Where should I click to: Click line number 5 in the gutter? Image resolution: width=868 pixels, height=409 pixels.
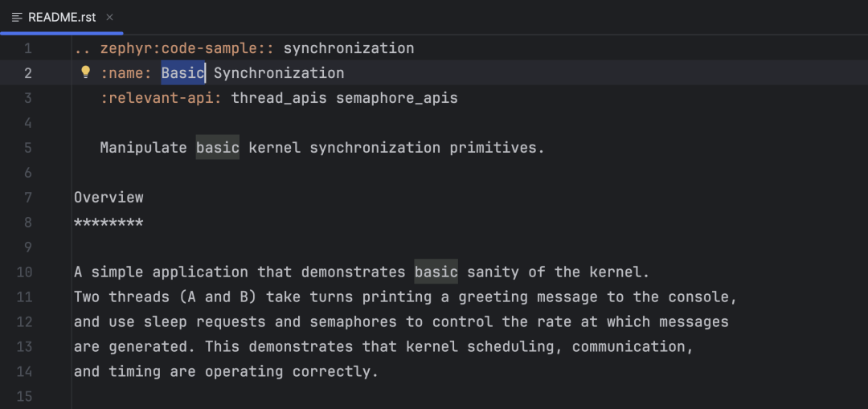(x=27, y=148)
